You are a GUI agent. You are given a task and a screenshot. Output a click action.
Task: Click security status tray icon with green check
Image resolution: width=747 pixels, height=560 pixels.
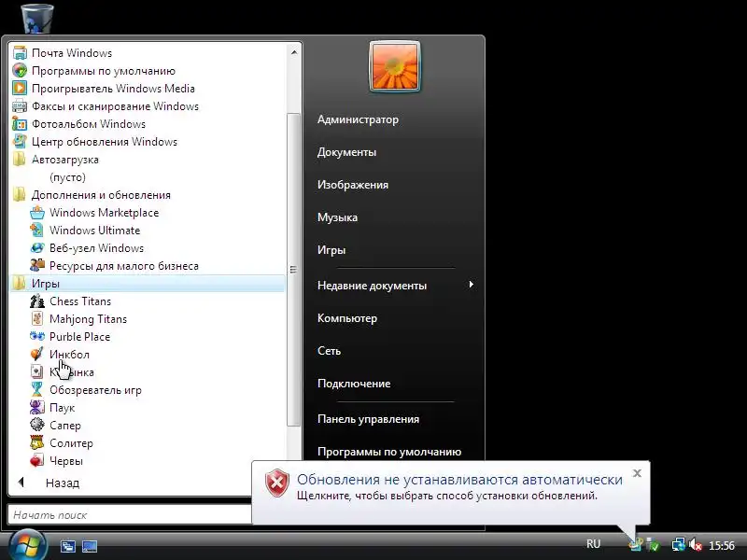(653, 544)
